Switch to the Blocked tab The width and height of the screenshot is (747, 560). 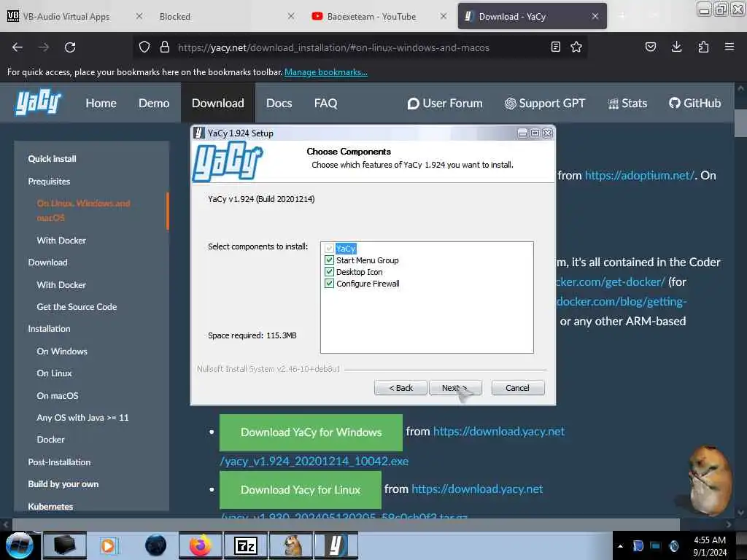[x=175, y=16]
